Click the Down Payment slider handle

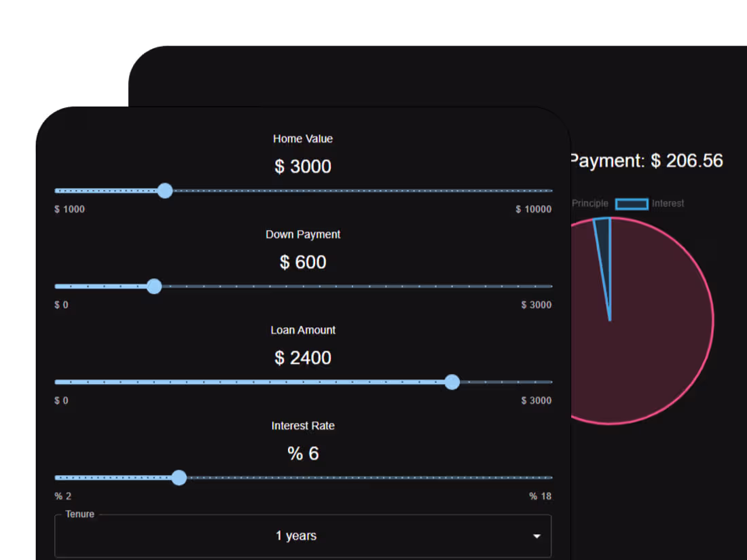coord(154,286)
